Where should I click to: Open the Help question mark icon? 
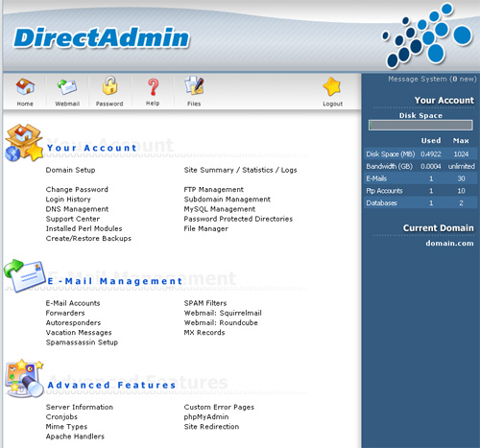[153, 87]
